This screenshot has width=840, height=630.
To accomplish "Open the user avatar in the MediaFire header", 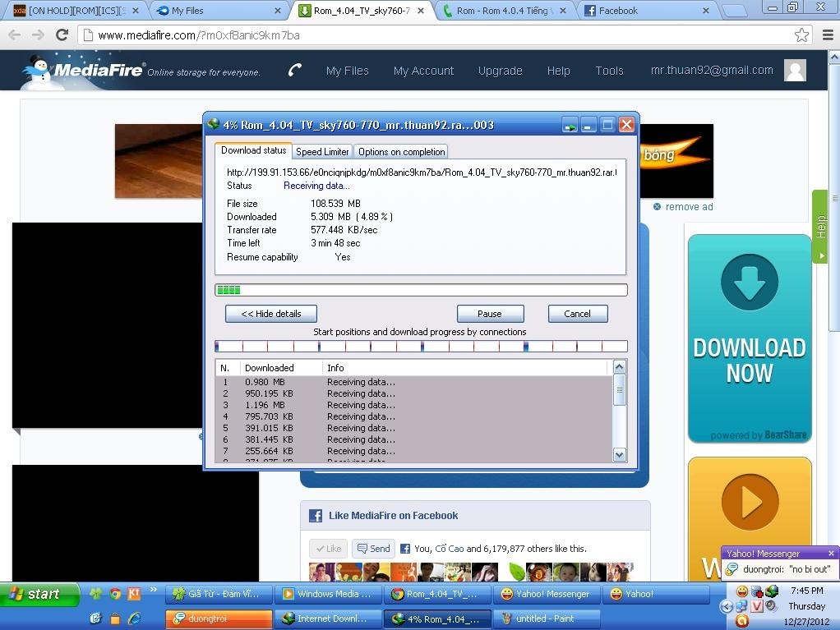I will (795, 70).
